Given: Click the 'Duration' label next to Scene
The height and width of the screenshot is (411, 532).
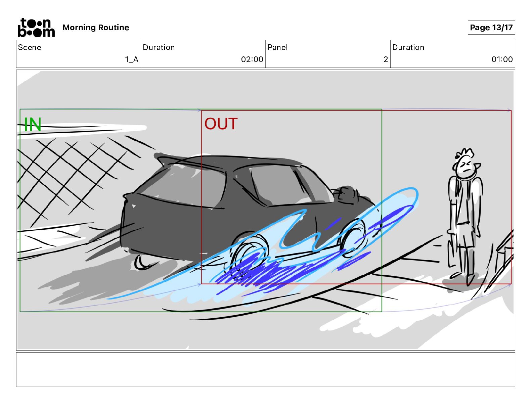Looking at the screenshot, I should click(159, 47).
